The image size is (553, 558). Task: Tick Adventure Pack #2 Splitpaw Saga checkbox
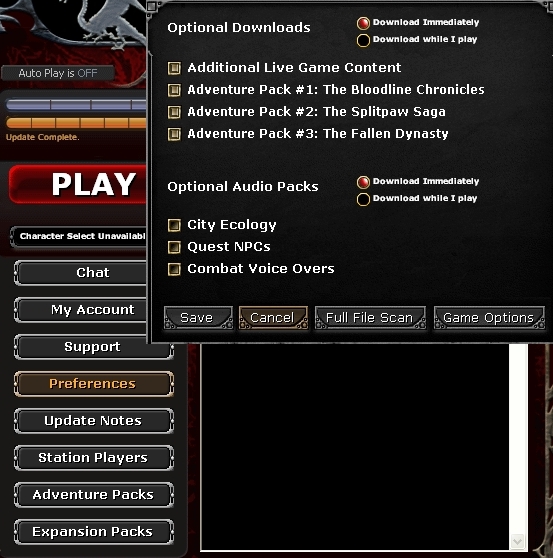coord(174,112)
